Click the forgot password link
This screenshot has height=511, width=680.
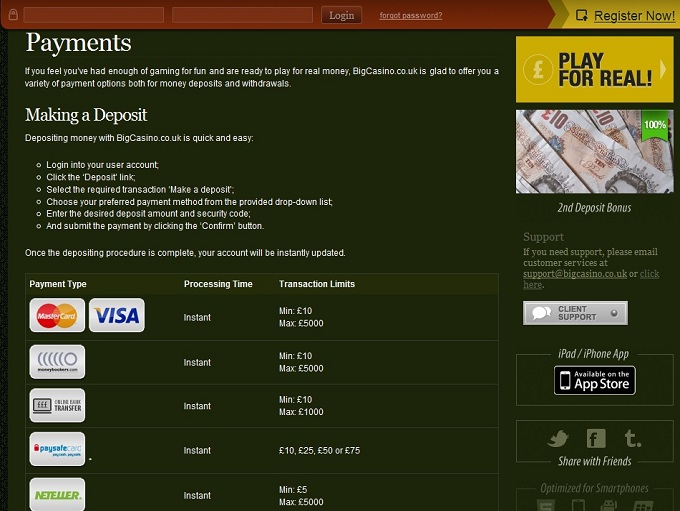[x=410, y=15]
